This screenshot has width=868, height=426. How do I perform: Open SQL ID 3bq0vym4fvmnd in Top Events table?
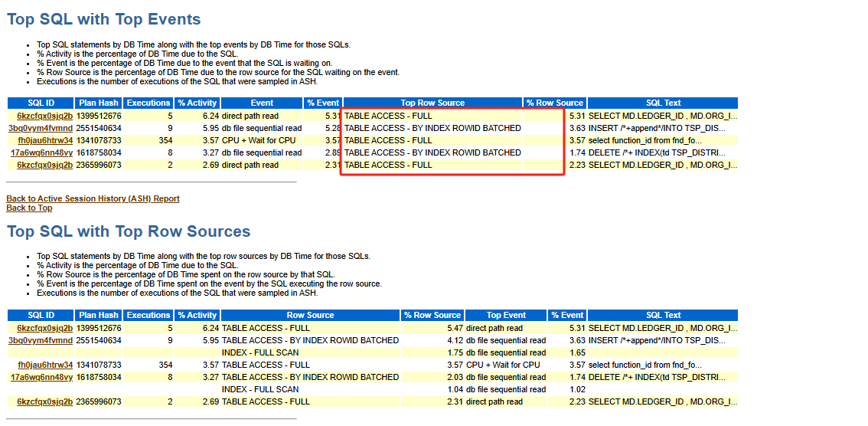pyautogui.click(x=41, y=128)
